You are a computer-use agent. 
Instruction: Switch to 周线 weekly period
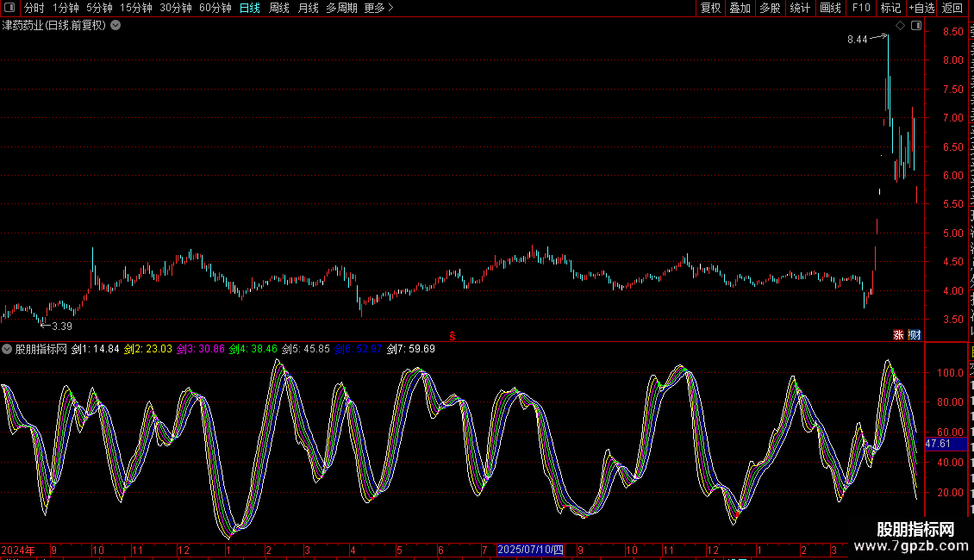click(x=279, y=8)
